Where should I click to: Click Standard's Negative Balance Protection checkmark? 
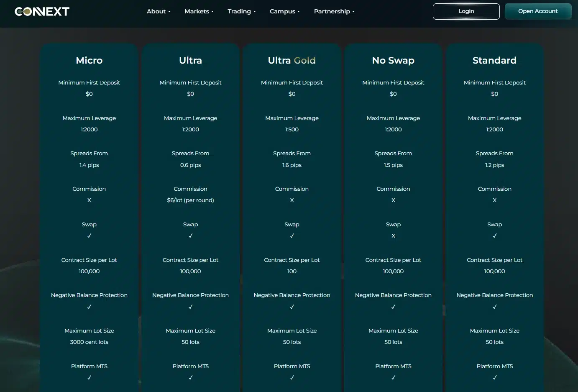tap(494, 307)
